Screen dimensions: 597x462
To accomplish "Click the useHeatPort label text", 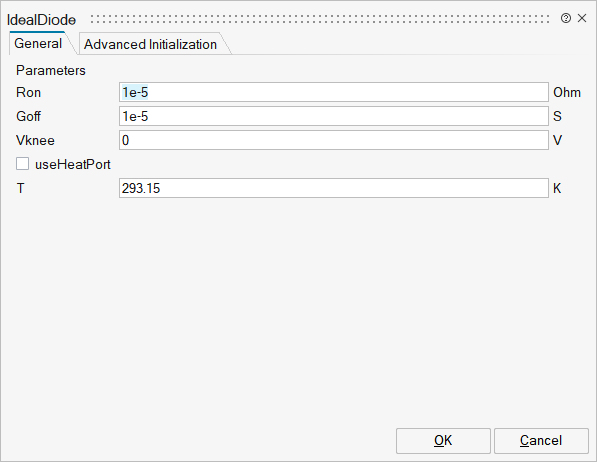I will (73, 165).
